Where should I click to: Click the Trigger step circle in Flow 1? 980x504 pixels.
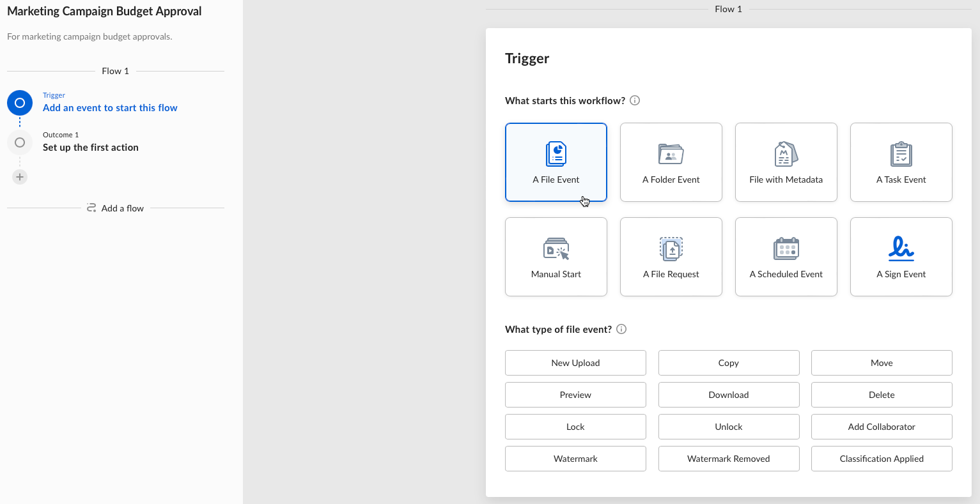click(x=20, y=103)
